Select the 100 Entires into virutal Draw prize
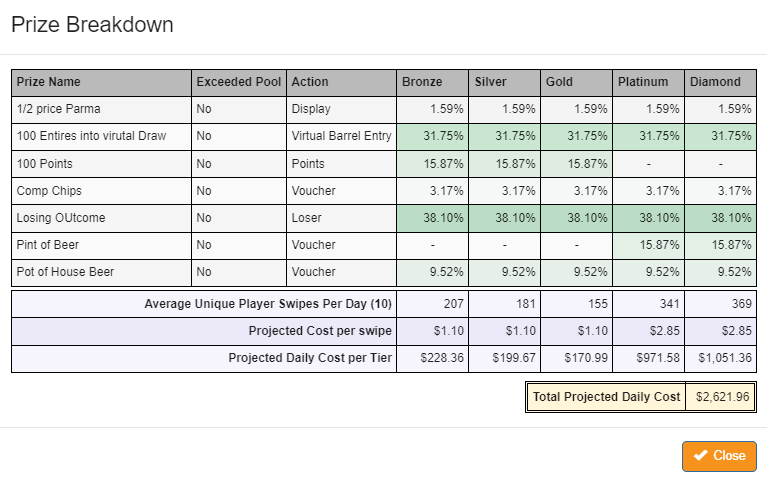The width and height of the screenshot is (767, 484). 91,136
